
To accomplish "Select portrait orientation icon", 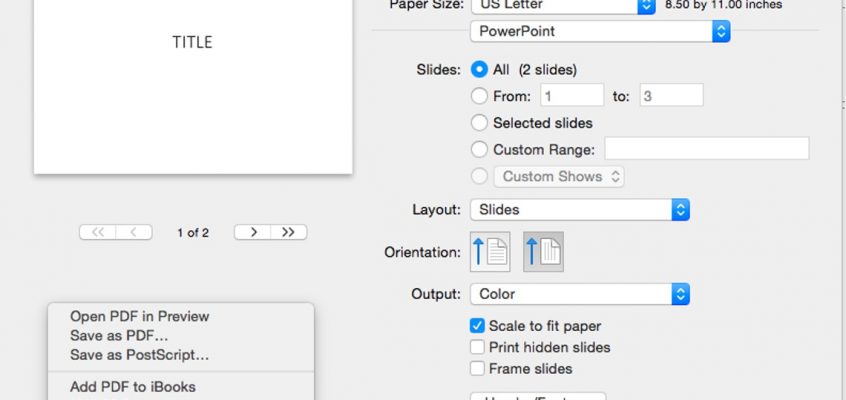I will tap(490, 252).
